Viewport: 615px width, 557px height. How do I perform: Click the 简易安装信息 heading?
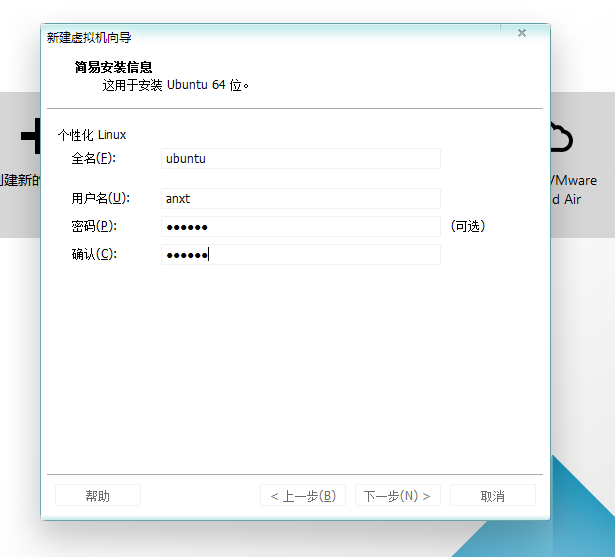[113, 67]
